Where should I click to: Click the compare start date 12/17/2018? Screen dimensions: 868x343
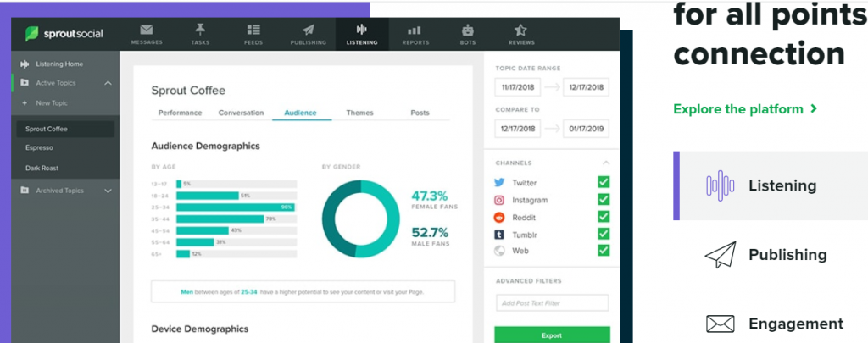519,129
